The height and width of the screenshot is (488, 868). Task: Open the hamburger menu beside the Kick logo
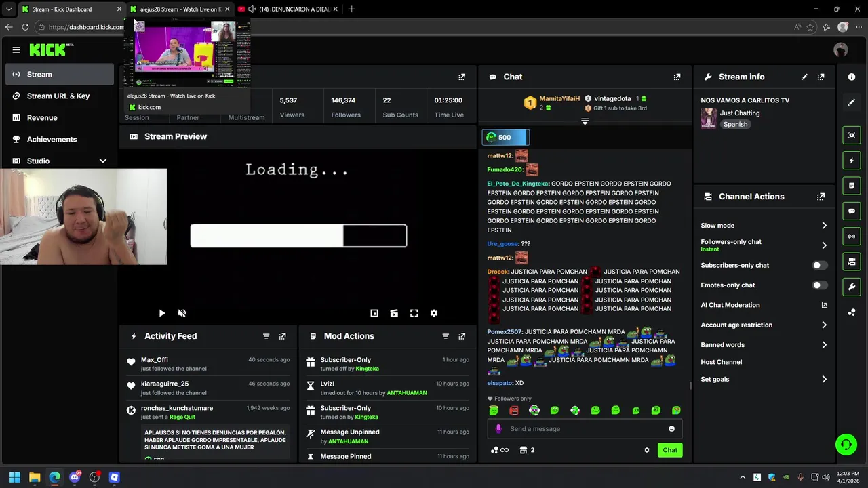coord(16,49)
